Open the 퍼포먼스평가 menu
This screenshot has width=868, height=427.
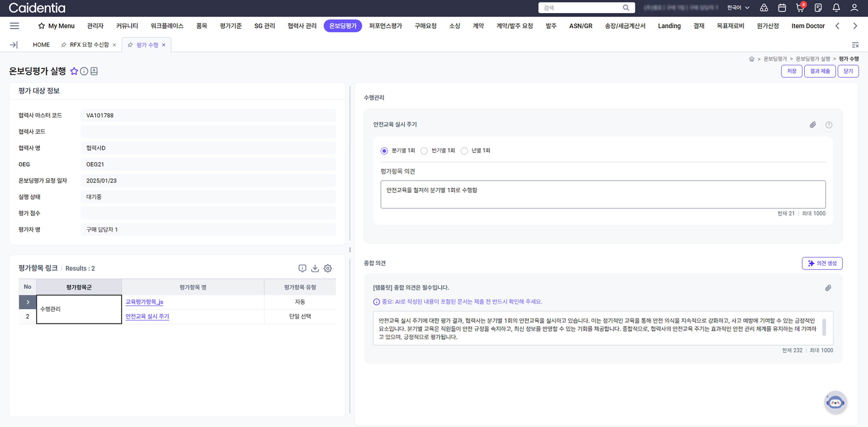coord(385,26)
